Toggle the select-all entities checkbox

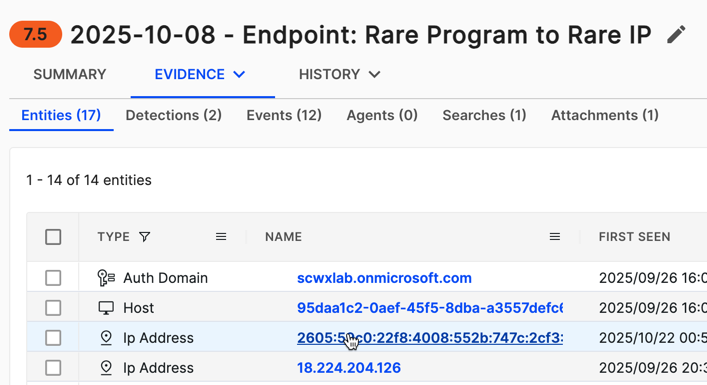click(53, 237)
